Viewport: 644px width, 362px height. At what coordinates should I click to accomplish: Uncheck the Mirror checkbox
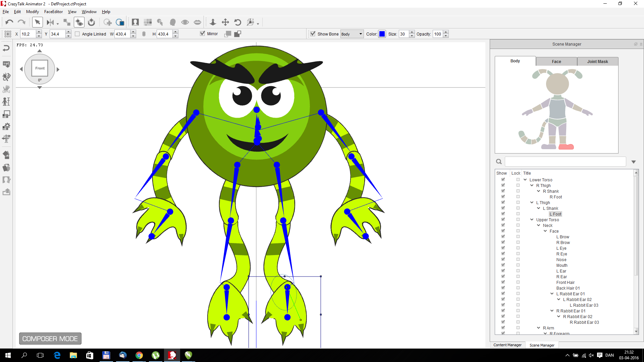tap(202, 34)
